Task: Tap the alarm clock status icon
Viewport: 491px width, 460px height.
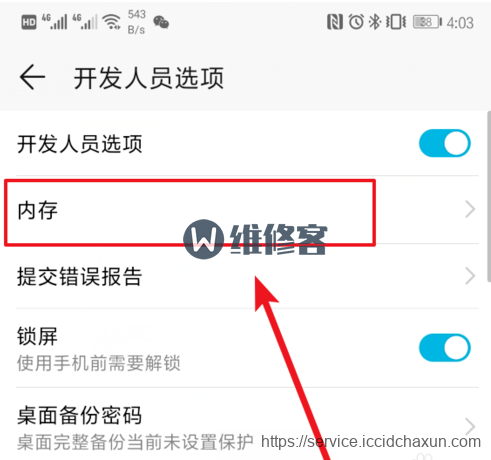Action: pyautogui.click(x=356, y=22)
